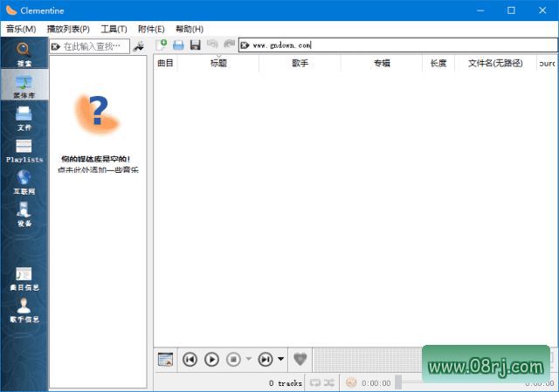Open the 音乐(M) menu
The width and height of the screenshot is (559, 392).
pyautogui.click(x=21, y=29)
